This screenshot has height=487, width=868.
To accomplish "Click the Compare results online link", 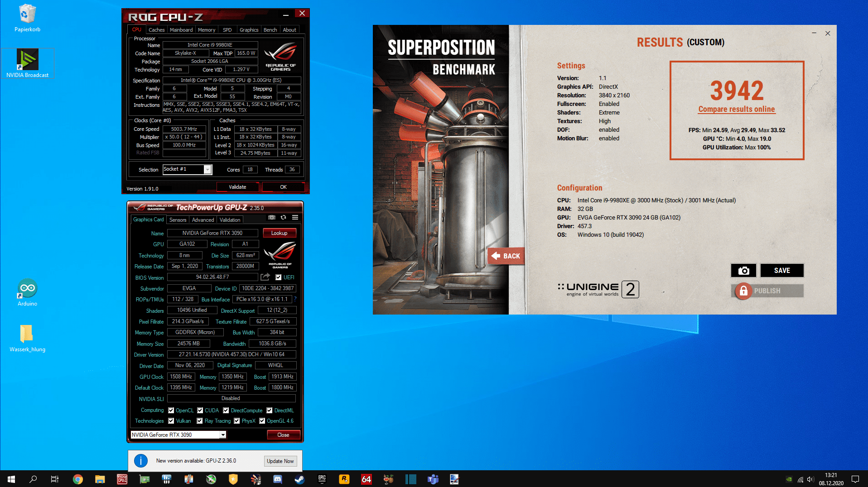I will [x=737, y=109].
